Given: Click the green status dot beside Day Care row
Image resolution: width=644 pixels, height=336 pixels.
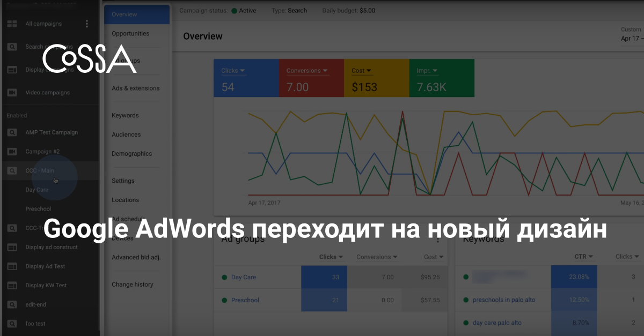Looking at the screenshot, I should (224, 277).
